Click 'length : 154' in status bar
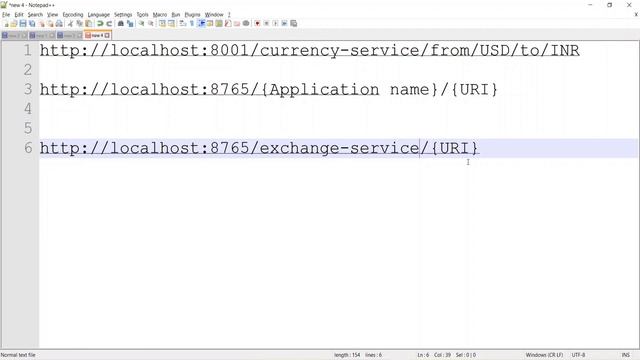 [x=347, y=355]
